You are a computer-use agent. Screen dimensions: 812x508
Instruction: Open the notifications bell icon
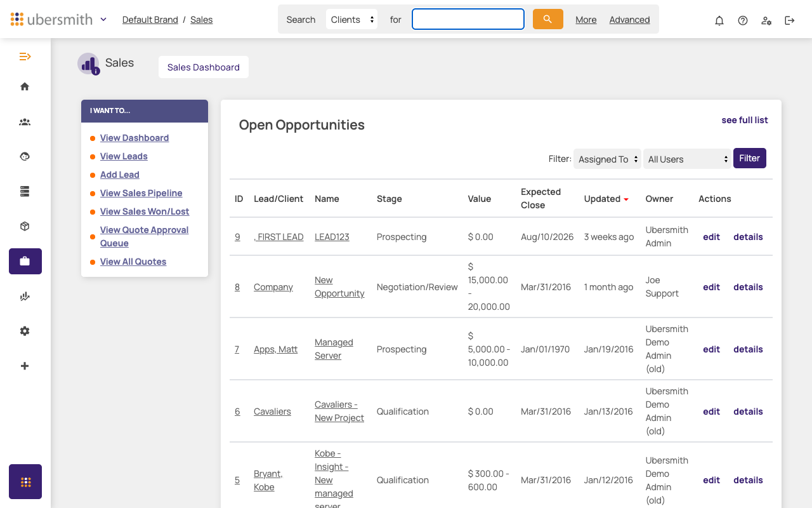coord(719,20)
